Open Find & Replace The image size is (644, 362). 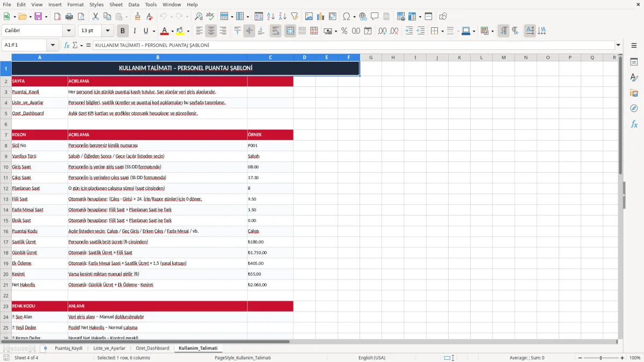coord(199,17)
